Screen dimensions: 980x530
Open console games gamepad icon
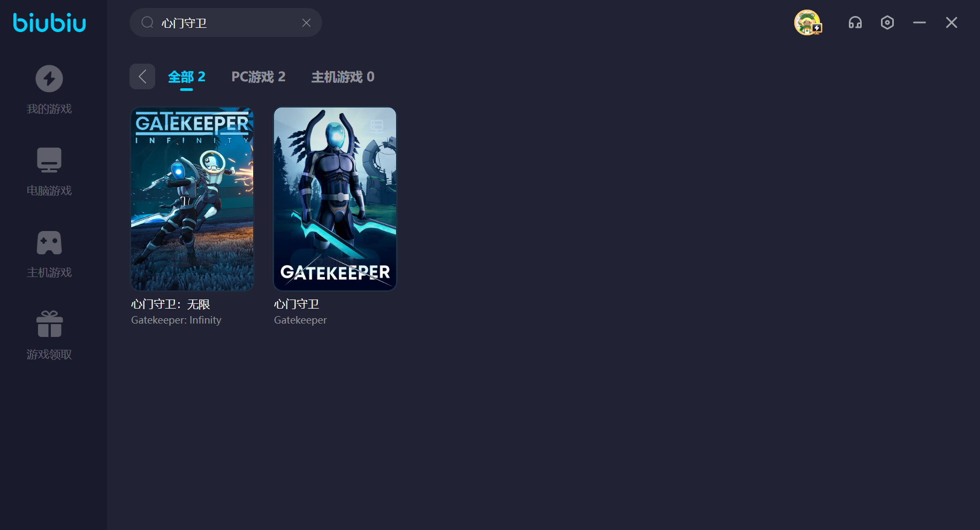click(x=49, y=243)
